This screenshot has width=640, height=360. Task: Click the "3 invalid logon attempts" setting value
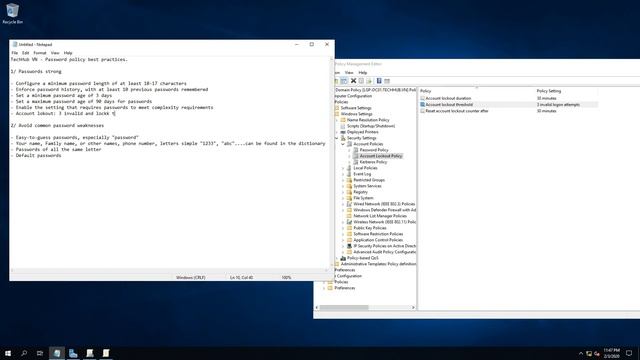(558, 105)
